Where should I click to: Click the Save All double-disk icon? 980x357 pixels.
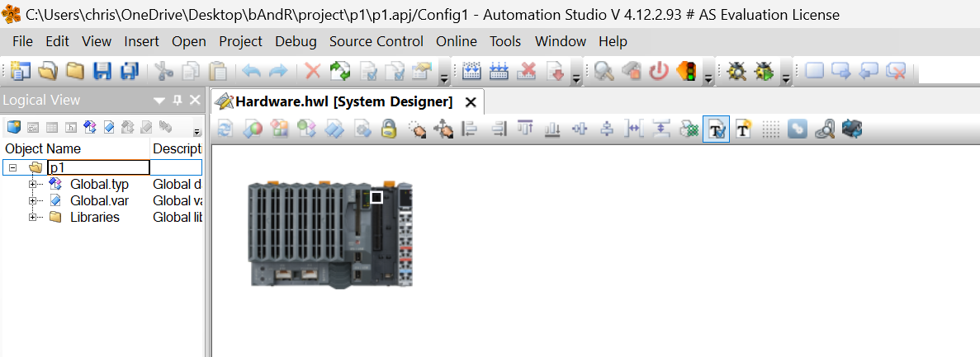130,71
